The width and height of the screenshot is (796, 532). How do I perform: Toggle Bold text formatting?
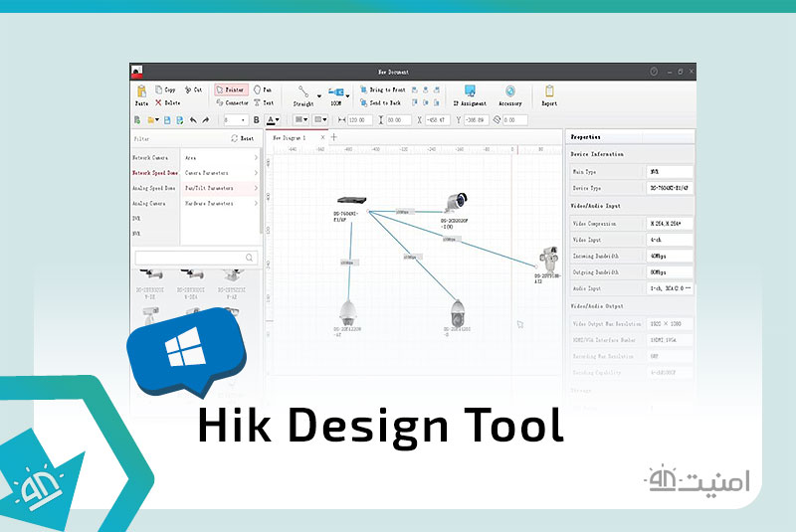click(x=257, y=120)
